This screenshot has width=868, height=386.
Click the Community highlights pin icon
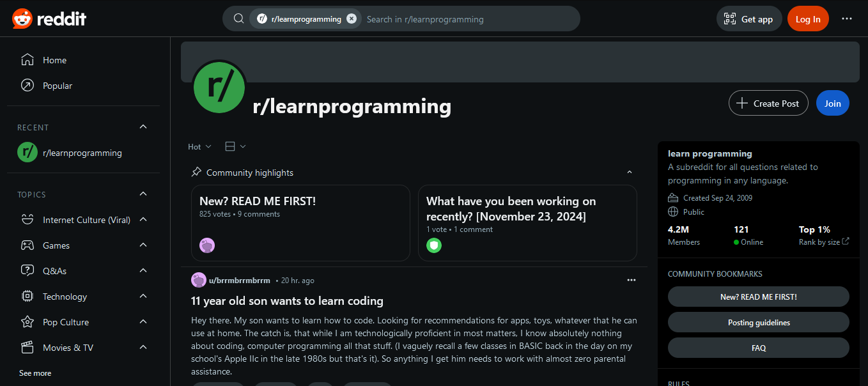[x=197, y=173]
